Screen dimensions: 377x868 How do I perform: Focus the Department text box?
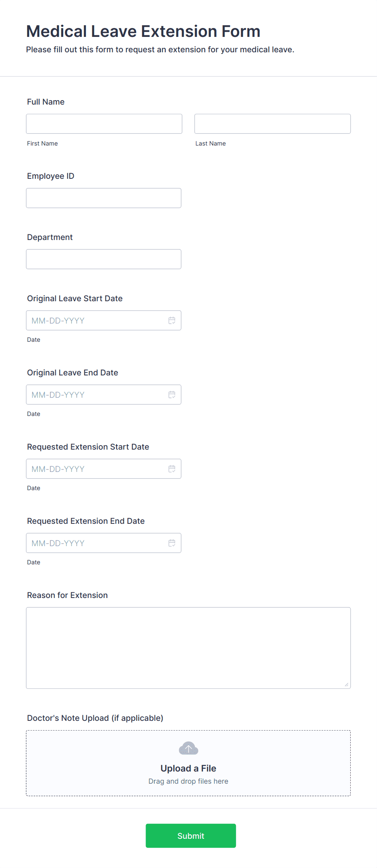tap(104, 259)
